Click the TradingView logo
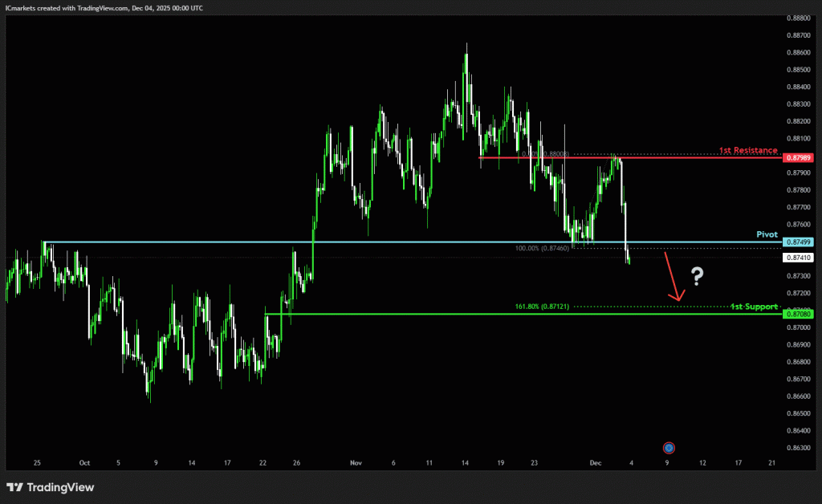 pyautogui.click(x=50, y=487)
